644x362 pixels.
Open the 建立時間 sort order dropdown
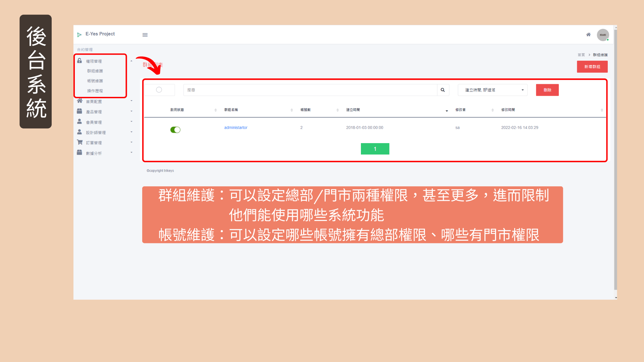click(x=492, y=90)
